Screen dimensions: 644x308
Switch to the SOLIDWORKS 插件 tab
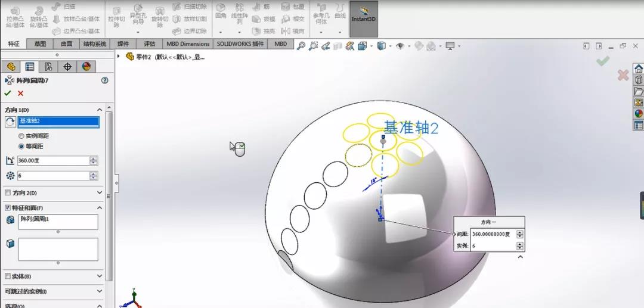[240, 44]
